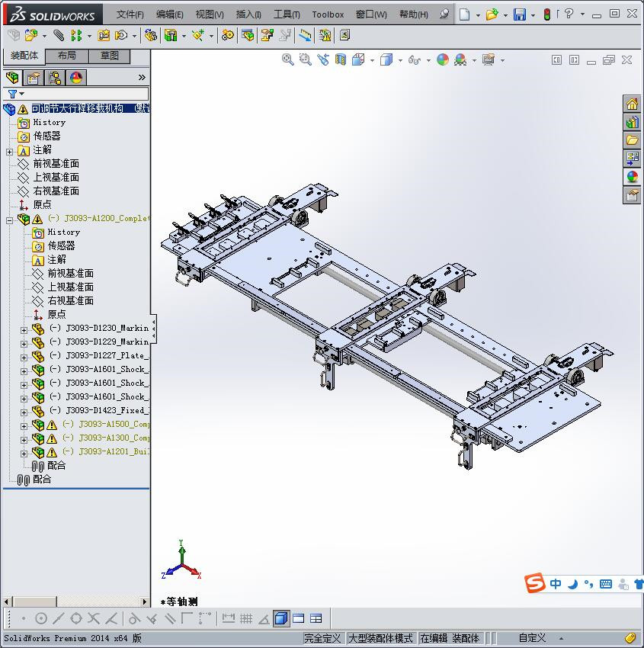Open the View Orientation cube icon
The height and width of the screenshot is (648, 644).
358,60
